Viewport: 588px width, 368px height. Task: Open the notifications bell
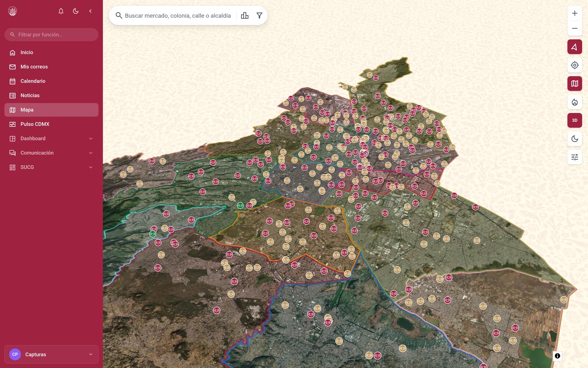tap(61, 11)
